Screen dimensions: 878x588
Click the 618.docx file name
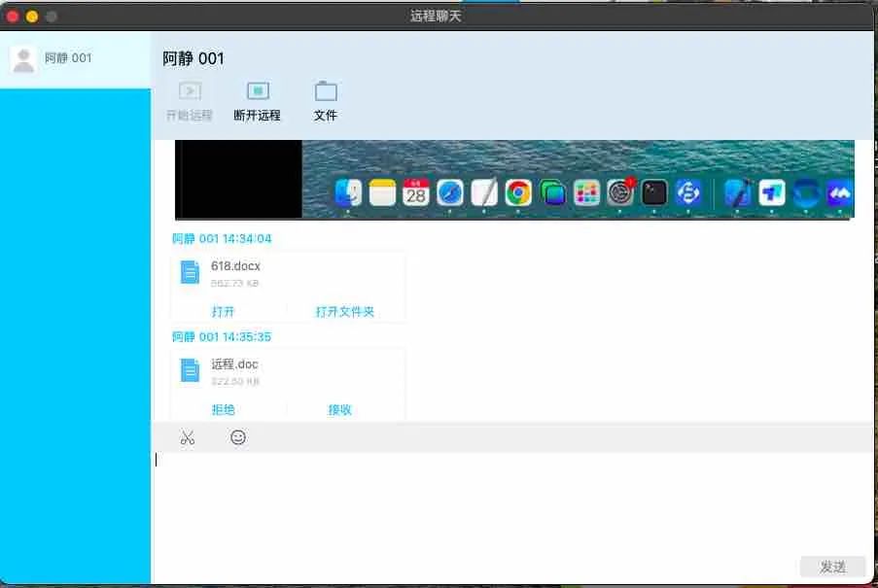point(235,265)
